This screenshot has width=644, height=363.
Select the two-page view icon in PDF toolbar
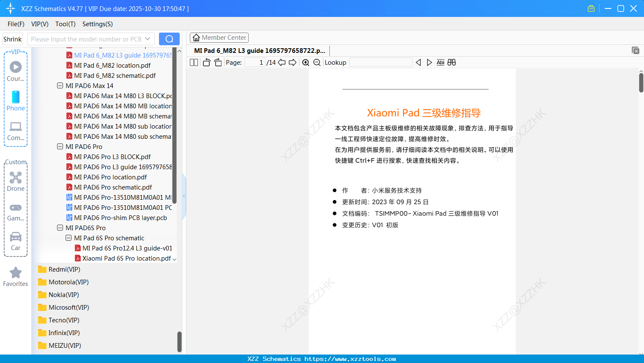point(193,62)
